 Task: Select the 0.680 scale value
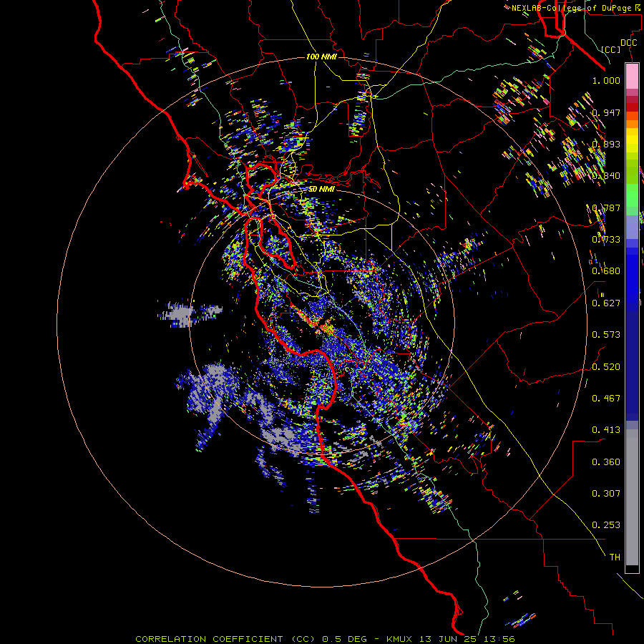tap(606, 271)
